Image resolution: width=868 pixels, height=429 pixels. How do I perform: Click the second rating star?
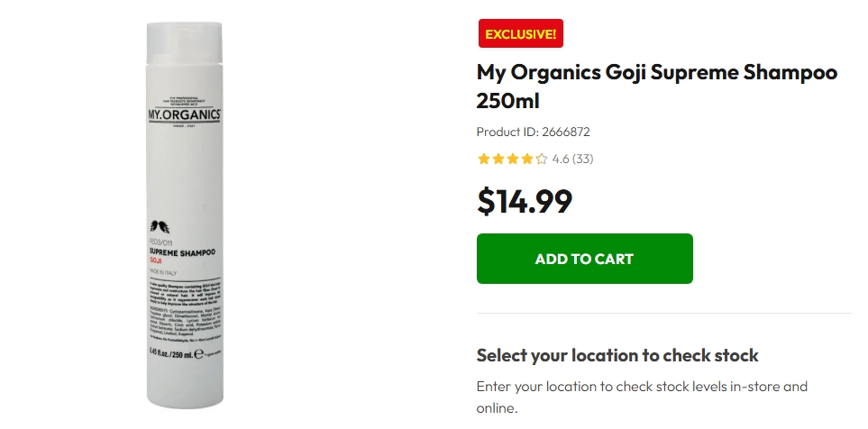(x=498, y=160)
